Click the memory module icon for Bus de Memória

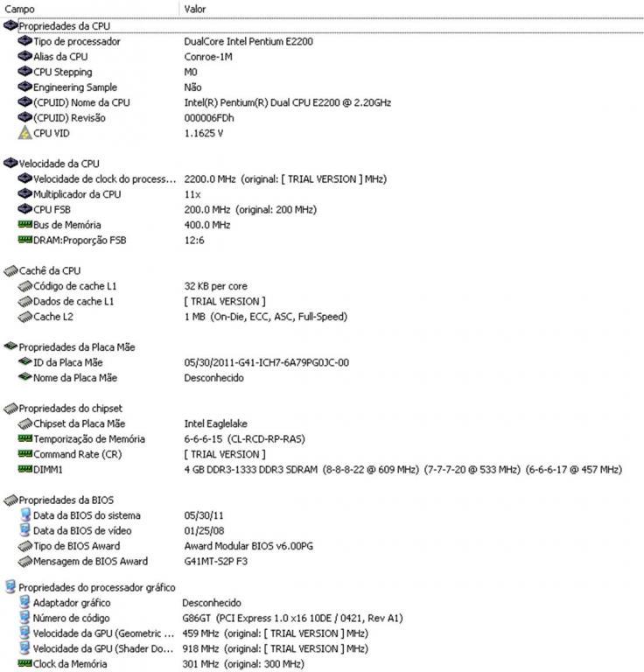click(24, 224)
